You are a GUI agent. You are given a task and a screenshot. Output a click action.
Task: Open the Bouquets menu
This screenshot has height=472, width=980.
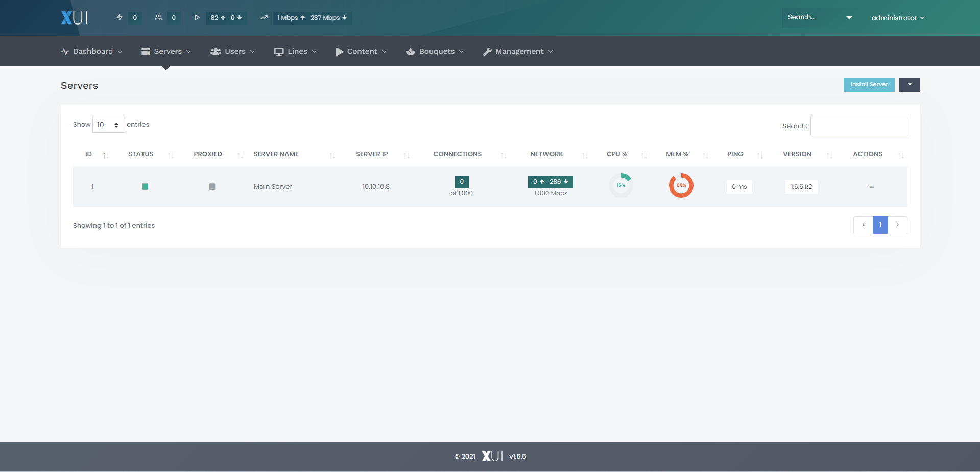tap(435, 51)
